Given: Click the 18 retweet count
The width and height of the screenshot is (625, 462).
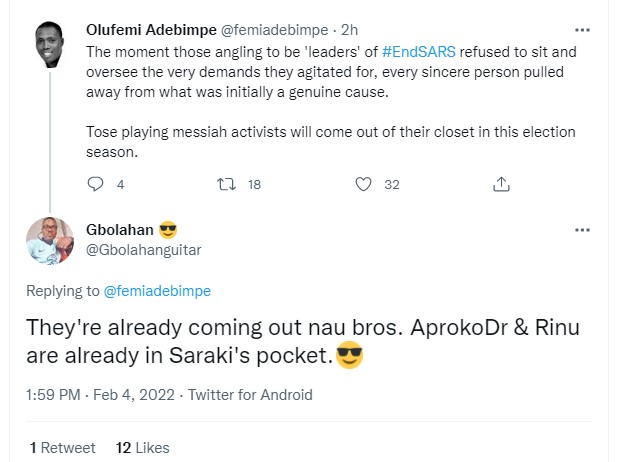Looking at the screenshot, I should [x=254, y=184].
